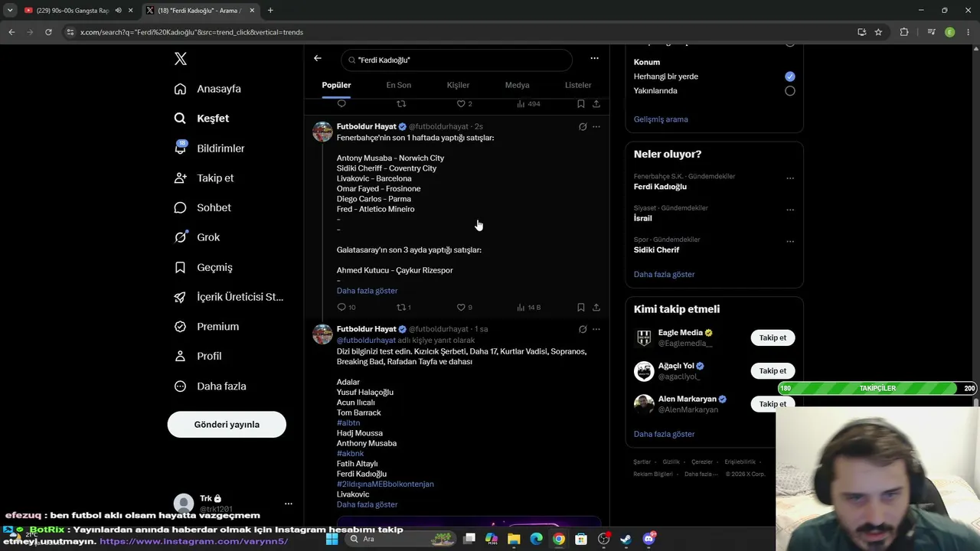
Task: Open Geçmiş bookmarks in the sidebar
Action: coord(203,267)
